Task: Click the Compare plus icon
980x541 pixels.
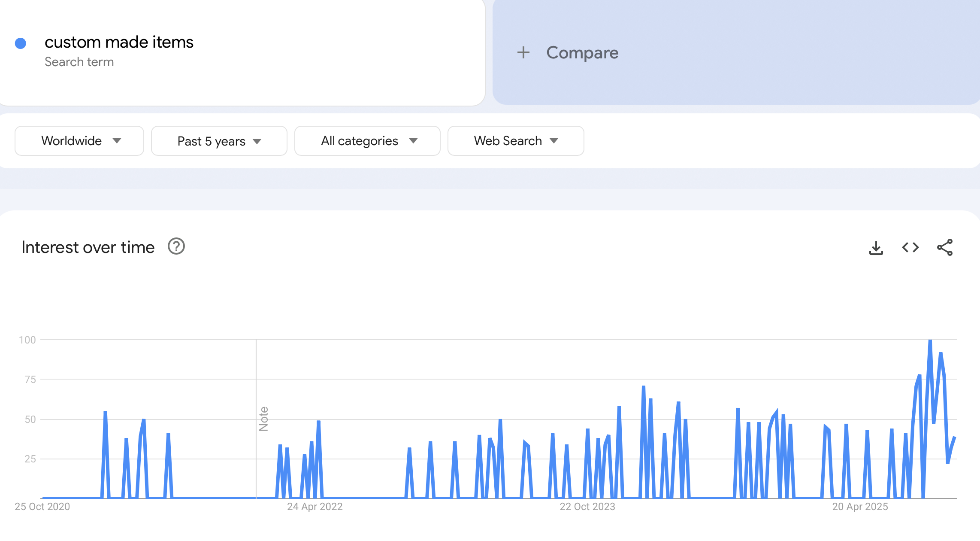Action: (523, 52)
